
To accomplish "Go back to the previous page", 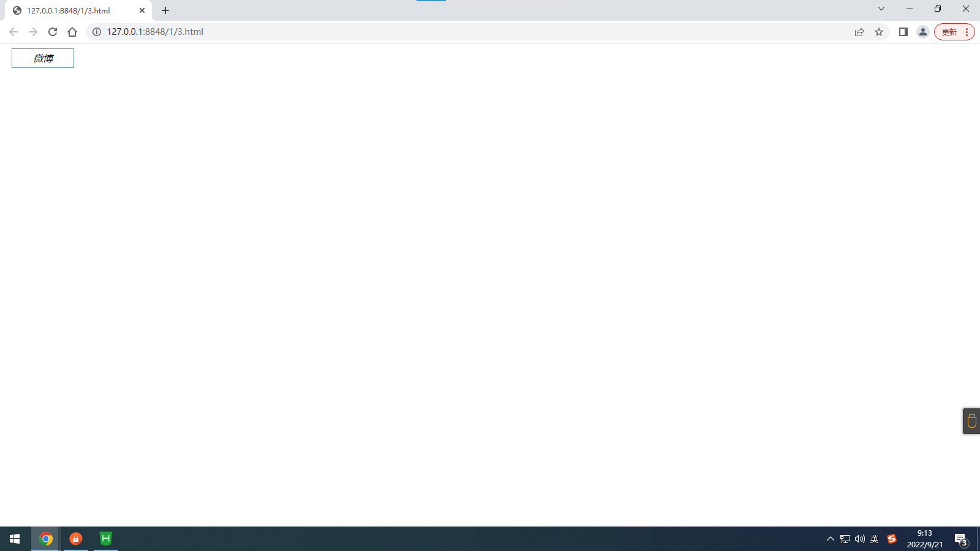I will click(13, 32).
